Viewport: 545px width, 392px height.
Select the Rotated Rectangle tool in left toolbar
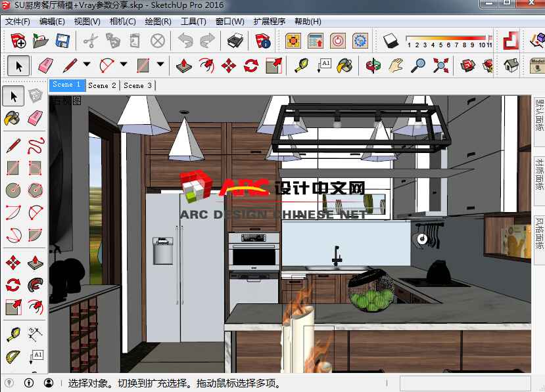pos(35,168)
